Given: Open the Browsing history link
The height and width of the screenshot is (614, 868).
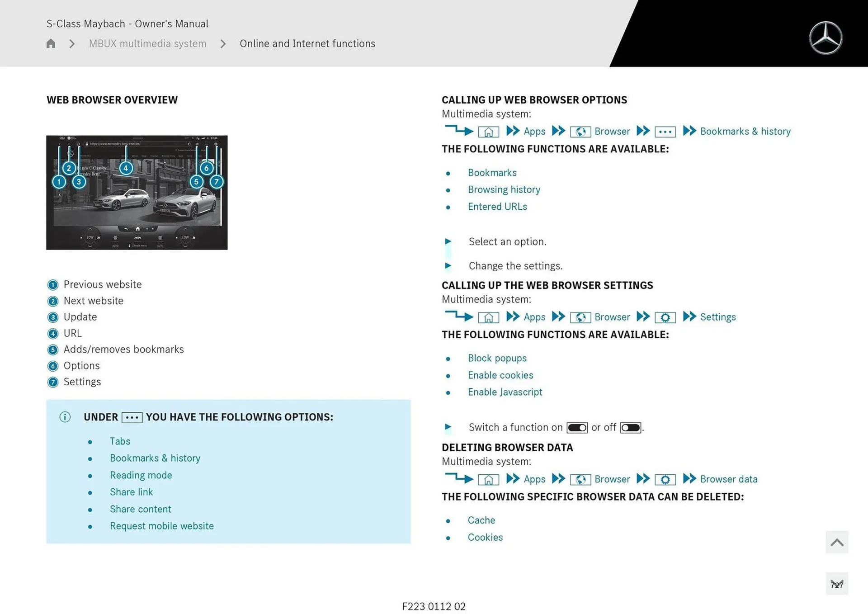Looking at the screenshot, I should click(x=504, y=189).
